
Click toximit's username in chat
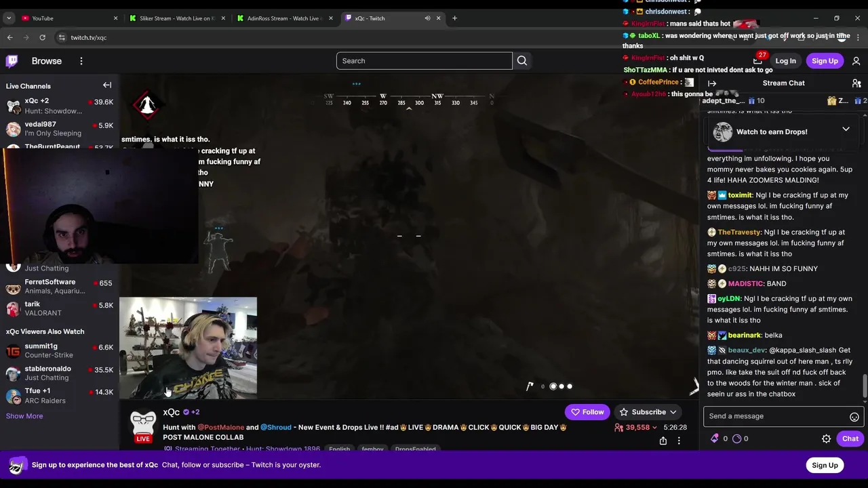coord(740,195)
